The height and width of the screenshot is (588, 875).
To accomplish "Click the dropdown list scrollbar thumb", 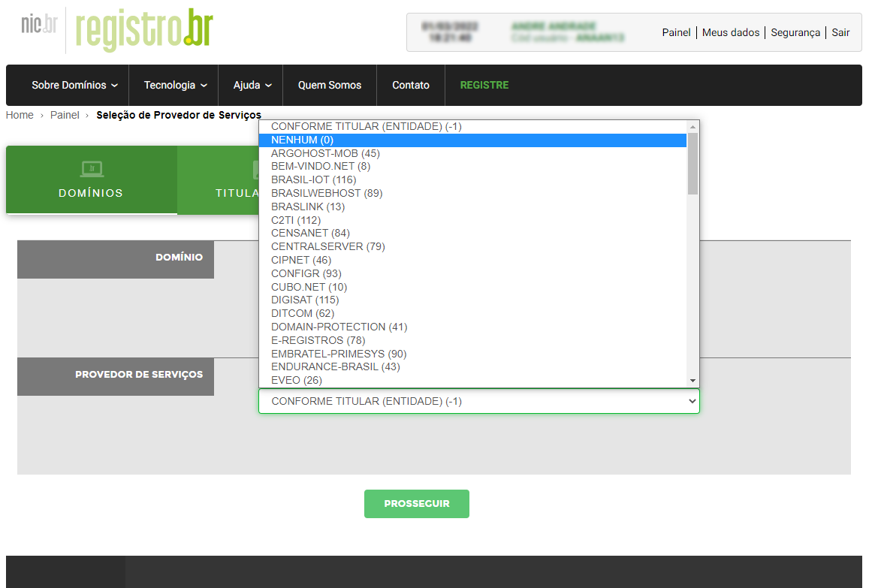I will click(x=692, y=164).
